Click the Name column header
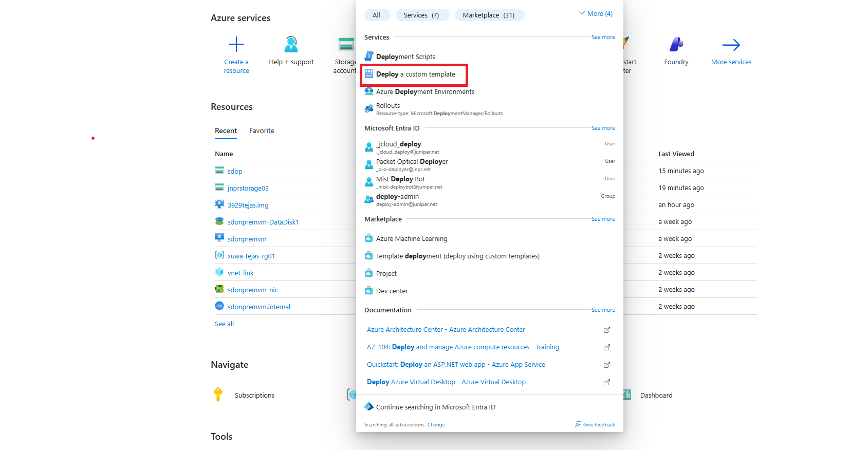 [224, 154]
